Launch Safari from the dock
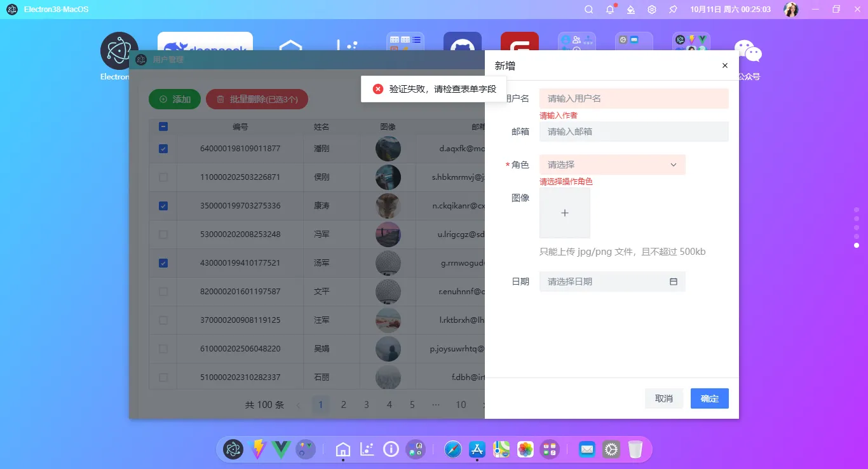868x469 pixels. pos(452,449)
